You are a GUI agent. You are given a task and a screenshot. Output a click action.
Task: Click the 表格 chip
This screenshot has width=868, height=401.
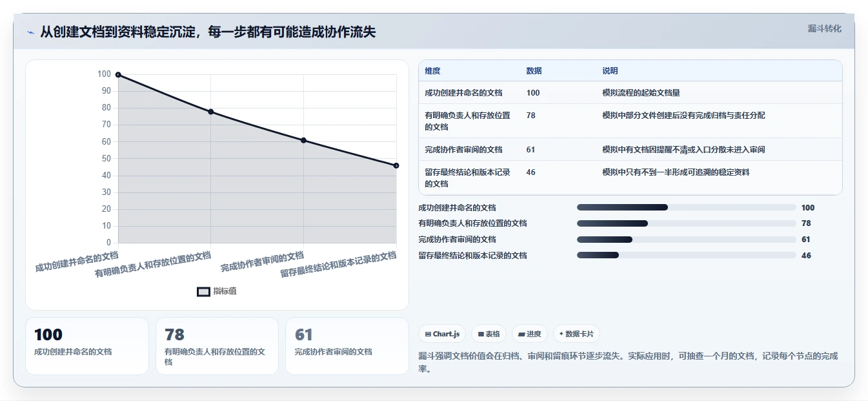tap(489, 334)
